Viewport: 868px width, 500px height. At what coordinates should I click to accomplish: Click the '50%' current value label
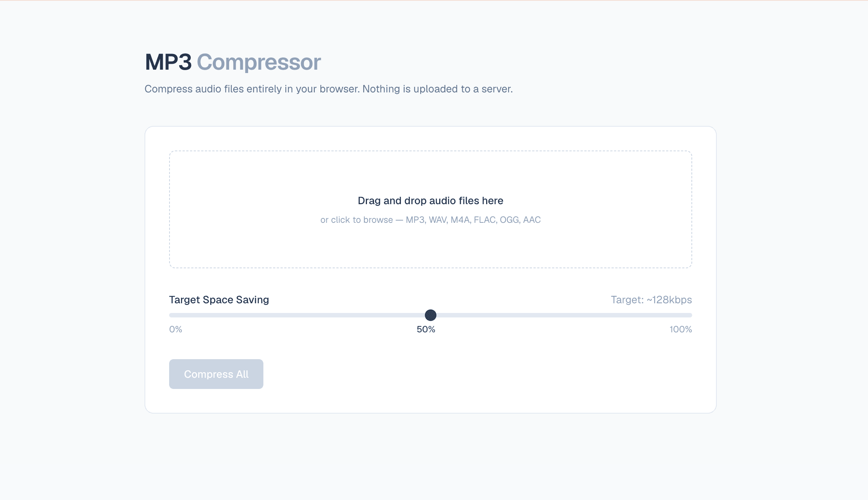point(426,329)
